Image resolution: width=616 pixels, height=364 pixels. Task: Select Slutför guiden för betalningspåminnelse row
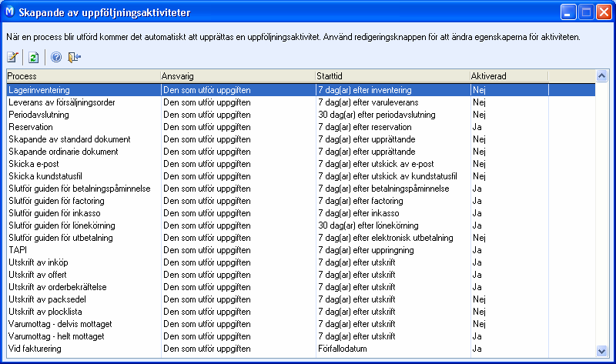pyautogui.click(x=300, y=189)
